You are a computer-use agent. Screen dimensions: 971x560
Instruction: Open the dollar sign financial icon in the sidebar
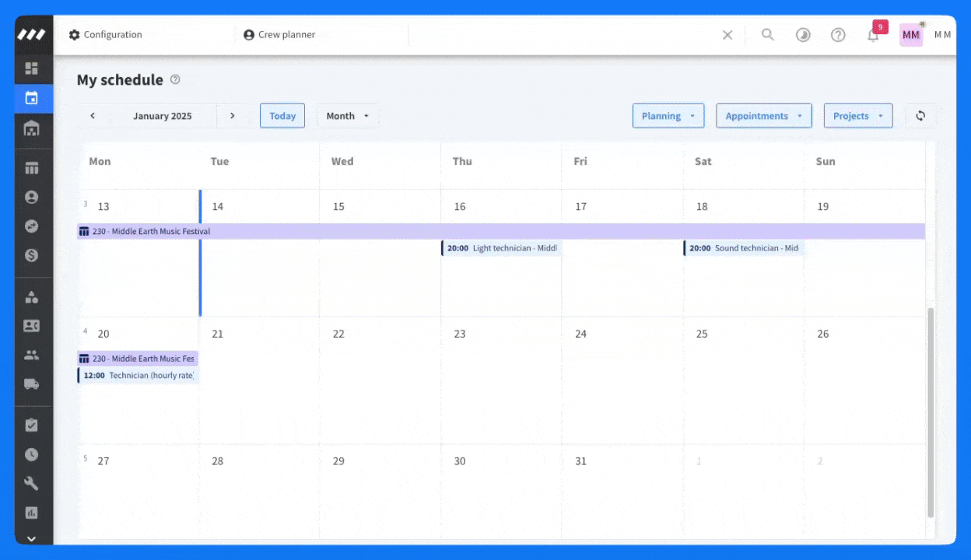pos(32,255)
